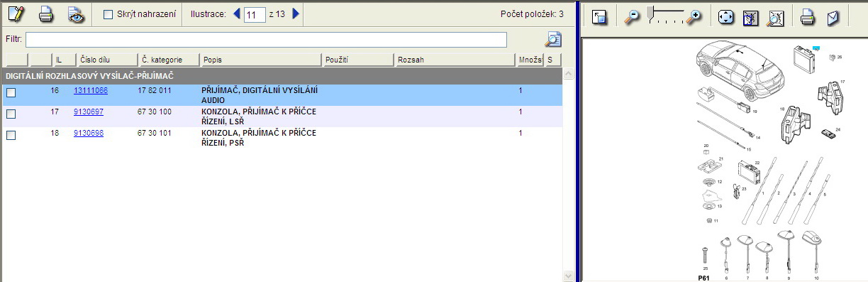868x282 pixels.
Task: Select KONZOLA row ending with PSŘ
Action: (x=259, y=138)
